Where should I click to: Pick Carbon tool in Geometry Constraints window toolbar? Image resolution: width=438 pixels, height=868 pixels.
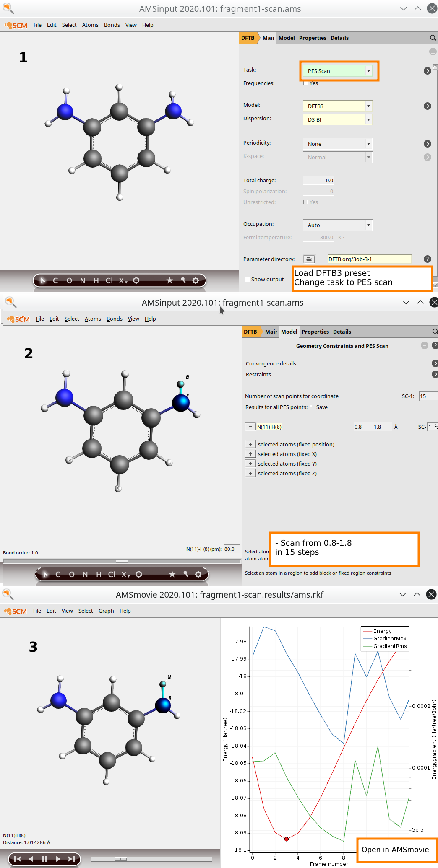pos(58,574)
